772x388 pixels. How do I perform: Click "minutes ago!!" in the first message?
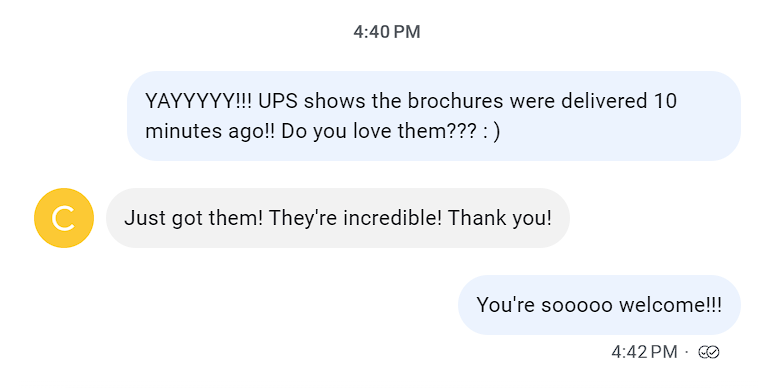[210, 131]
